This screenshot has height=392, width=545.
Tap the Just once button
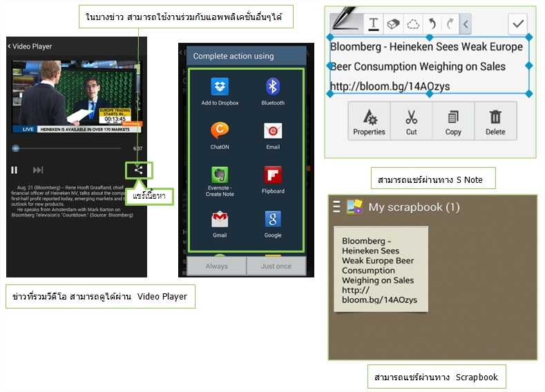tap(276, 266)
